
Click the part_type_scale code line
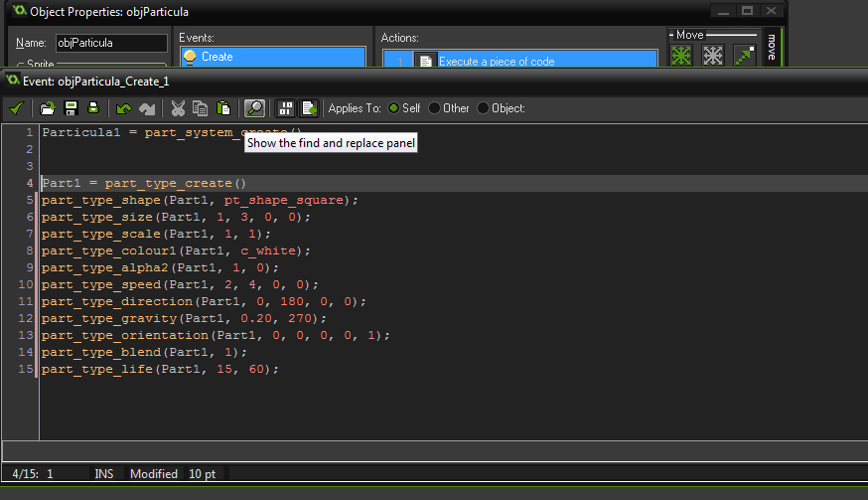[156, 234]
